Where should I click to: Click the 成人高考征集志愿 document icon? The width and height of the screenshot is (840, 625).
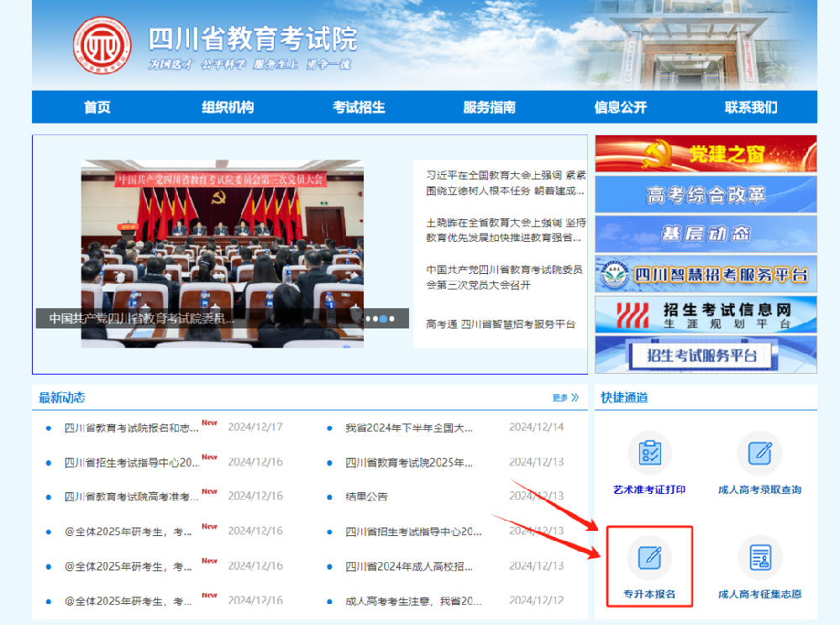(x=760, y=559)
